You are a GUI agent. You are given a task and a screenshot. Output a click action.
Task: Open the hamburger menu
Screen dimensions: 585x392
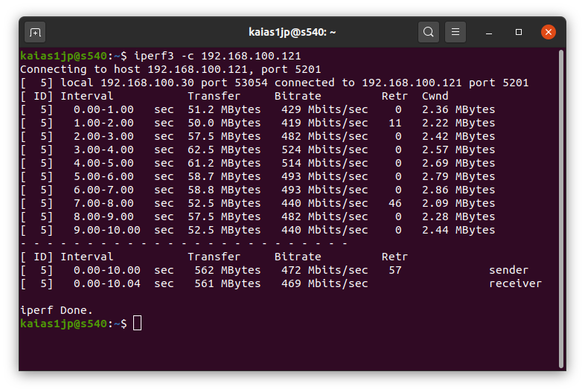(455, 32)
